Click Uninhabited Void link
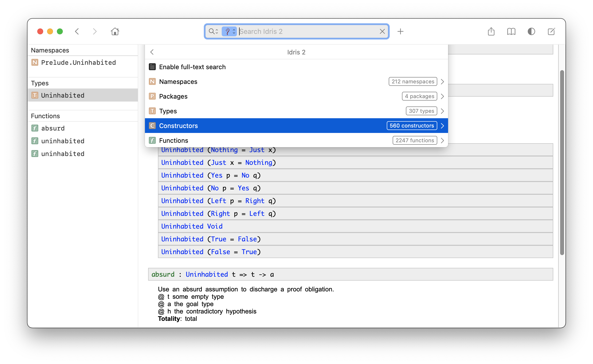This screenshot has width=593, height=364. coord(192,226)
